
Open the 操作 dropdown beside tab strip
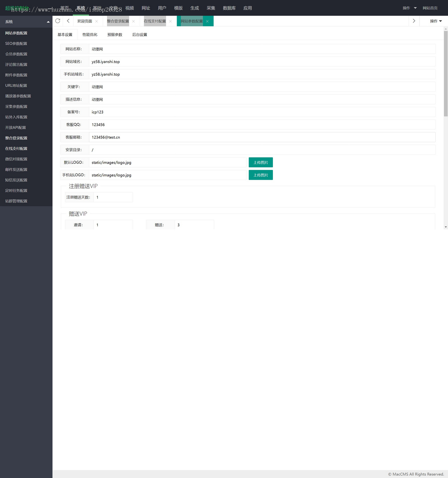(436, 21)
